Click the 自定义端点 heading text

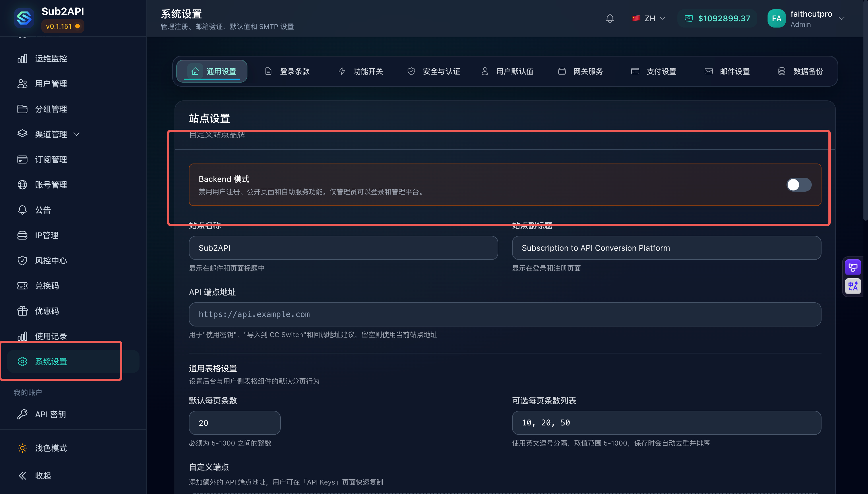209,467
